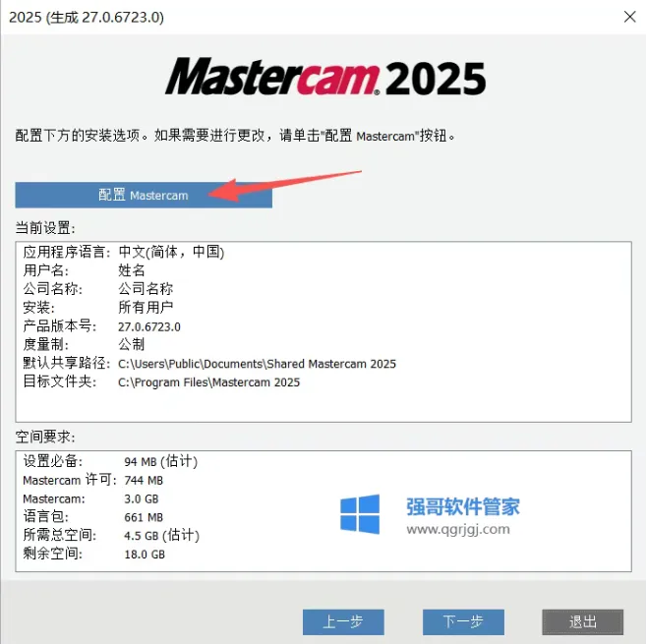
Task: Select the 默认共享路径 path line
Action: (209, 364)
